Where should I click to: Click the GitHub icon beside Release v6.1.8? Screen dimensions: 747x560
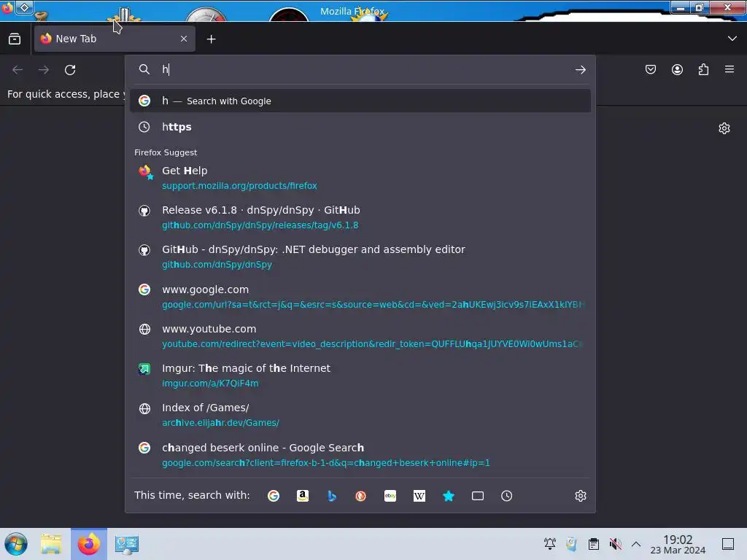pos(144,211)
